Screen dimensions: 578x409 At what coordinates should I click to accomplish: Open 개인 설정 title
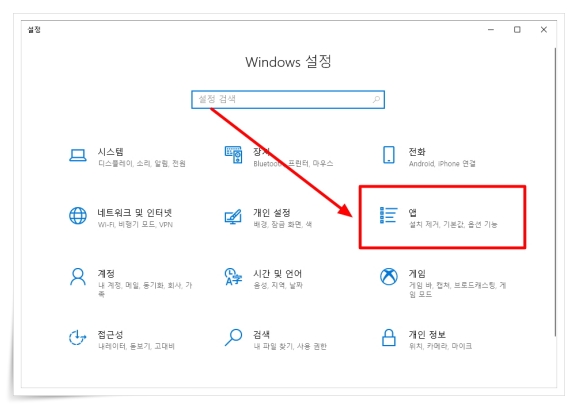272,213
